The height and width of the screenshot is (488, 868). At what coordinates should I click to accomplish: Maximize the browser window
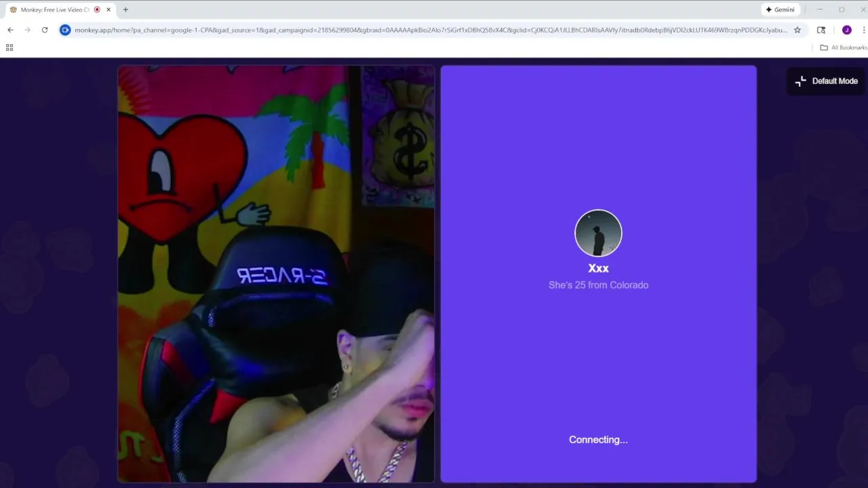[842, 9]
